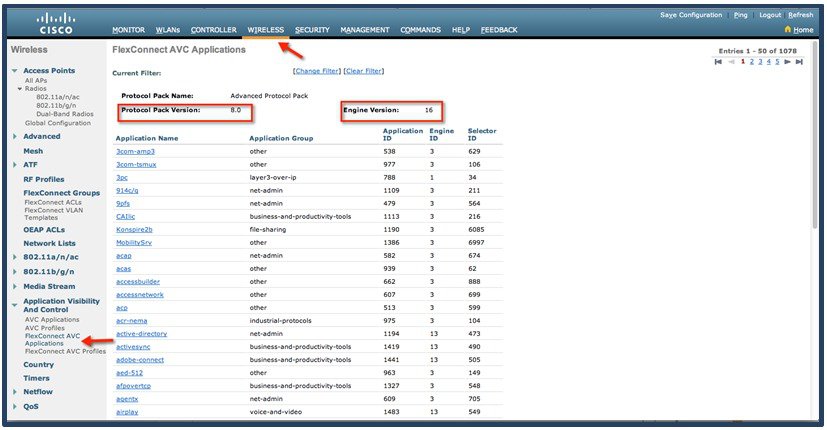This screenshot has height=430, width=827.
Task: Click the Refresh link
Action: pyautogui.click(x=801, y=15)
